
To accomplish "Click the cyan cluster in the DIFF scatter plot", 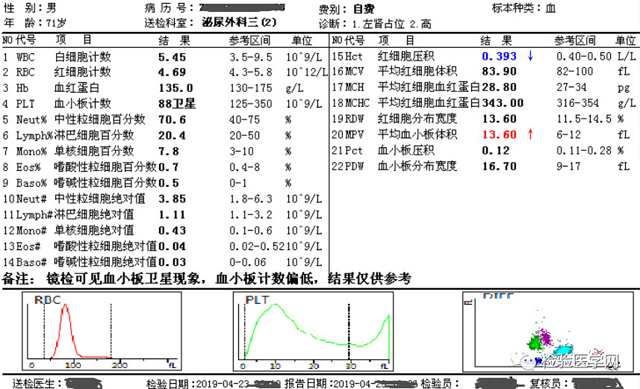I will (563, 350).
